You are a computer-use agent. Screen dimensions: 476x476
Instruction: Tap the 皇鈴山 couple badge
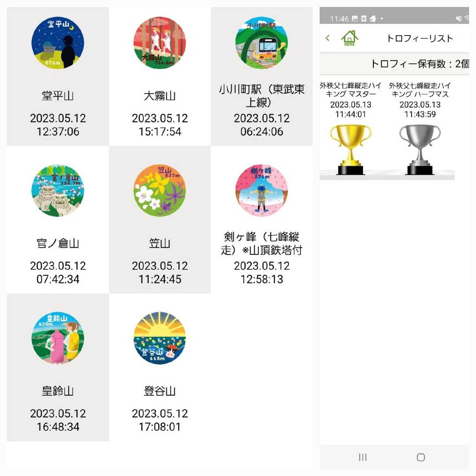(x=58, y=338)
